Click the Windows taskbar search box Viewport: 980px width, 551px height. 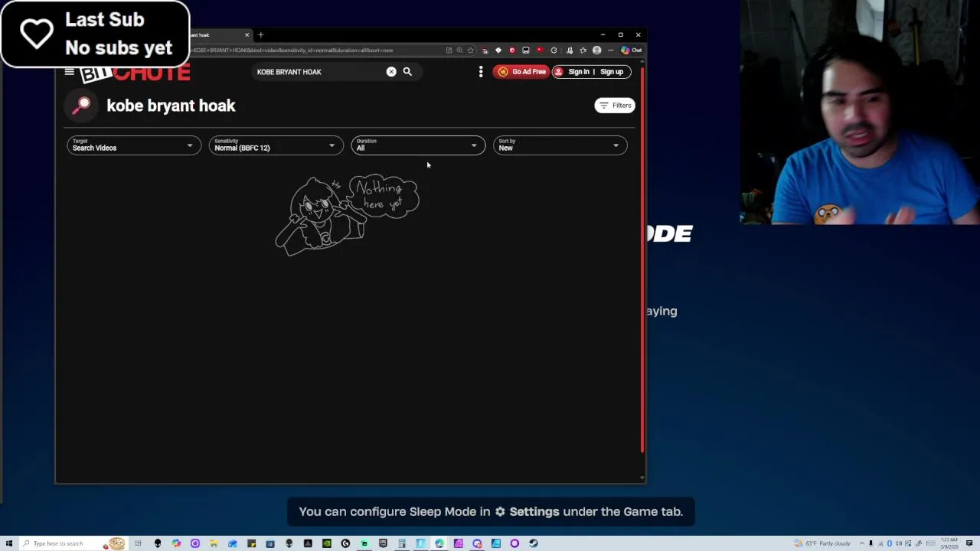pyautogui.click(x=73, y=543)
